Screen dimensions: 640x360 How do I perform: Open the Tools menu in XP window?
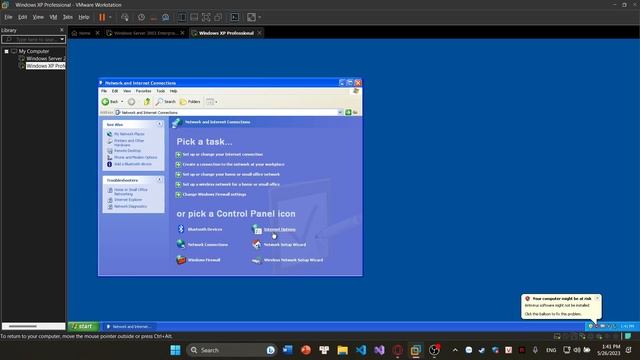161,91
